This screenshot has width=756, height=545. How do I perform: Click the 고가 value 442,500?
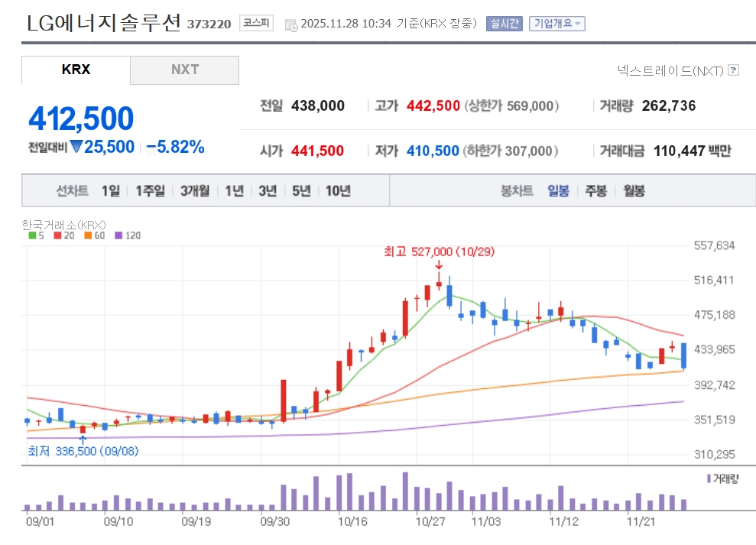433,105
